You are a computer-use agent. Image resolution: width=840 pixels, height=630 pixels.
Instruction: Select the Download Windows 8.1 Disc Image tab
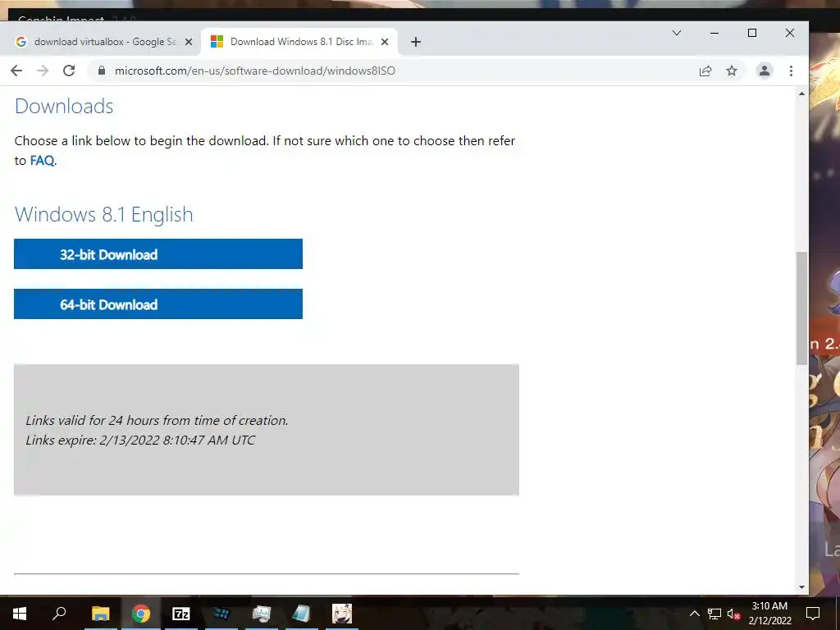click(x=299, y=42)
